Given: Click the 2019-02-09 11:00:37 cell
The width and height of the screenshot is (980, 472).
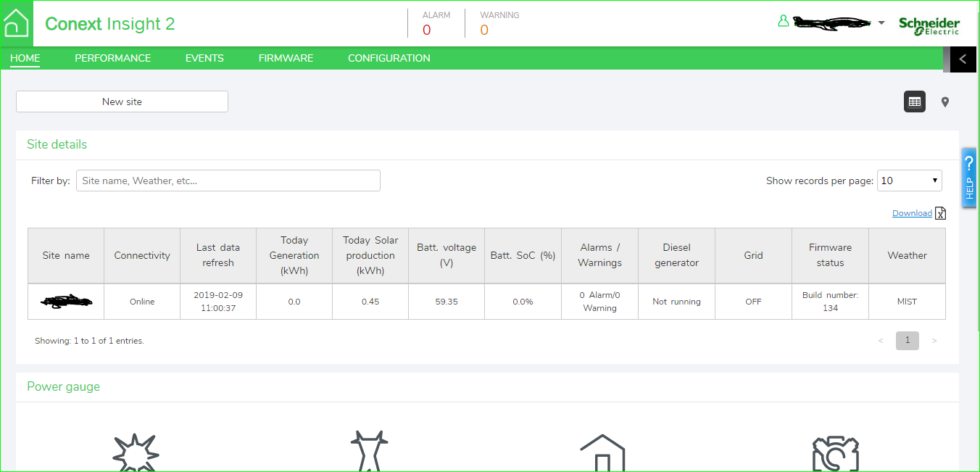Looking at the screenshot, I should pyautogui.click(x=218, y=302).
